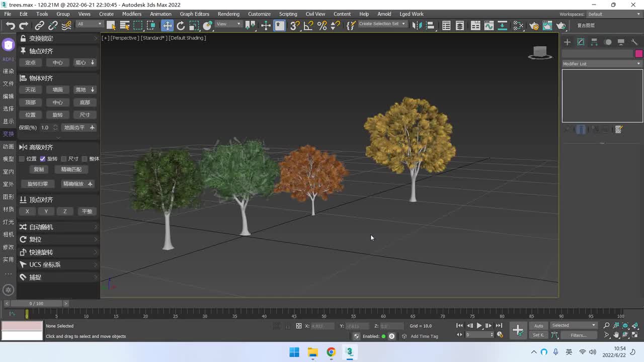Viewport: 644px width, 362px height.
Task: Click the Select and Rotate tool
Action: 181,26
